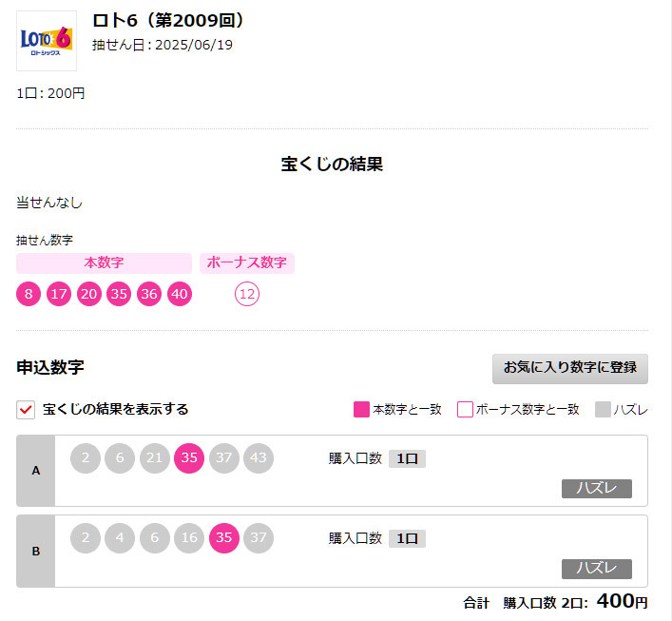Click the white ボーナス数字と一致 legend swatch

(x=465, y=410)
